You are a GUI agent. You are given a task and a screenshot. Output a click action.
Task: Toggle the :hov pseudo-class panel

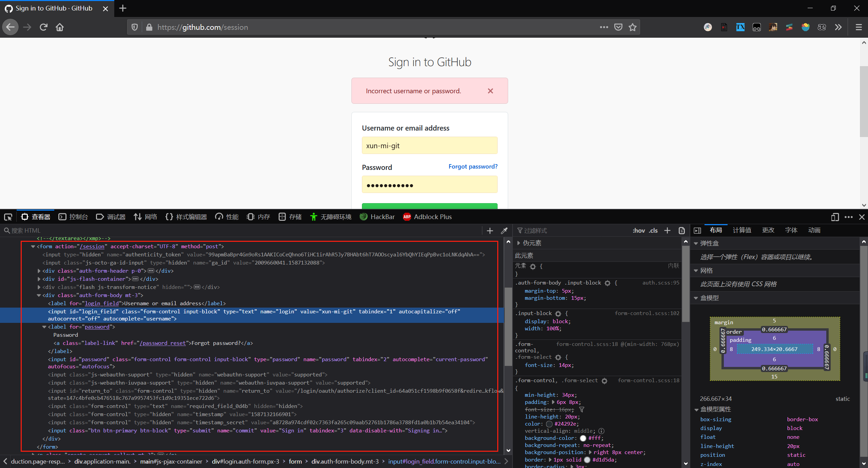pos(638,231)
